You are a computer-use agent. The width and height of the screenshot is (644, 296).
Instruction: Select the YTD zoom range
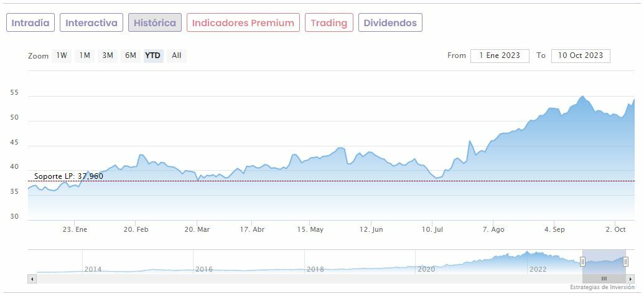point(153,55)
